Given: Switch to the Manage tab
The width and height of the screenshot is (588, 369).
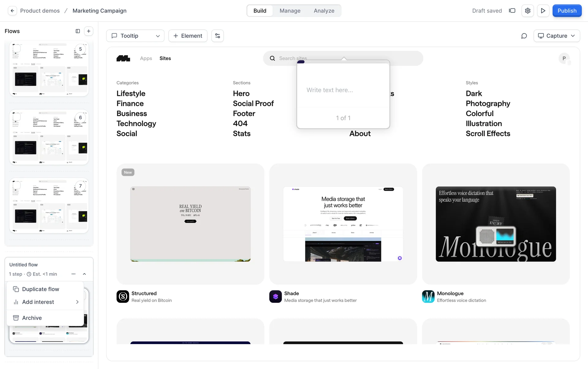Looking at the screenshot, I should click(x=290, y=11).
